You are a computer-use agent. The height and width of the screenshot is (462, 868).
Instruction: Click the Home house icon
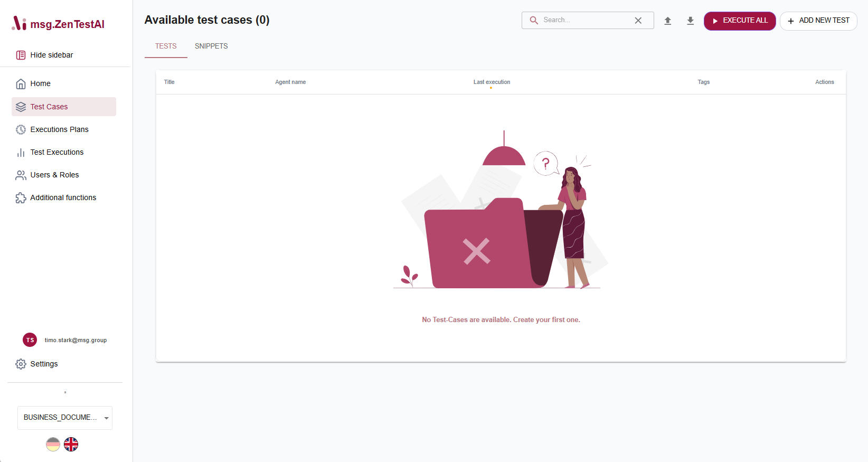point(21,84)
